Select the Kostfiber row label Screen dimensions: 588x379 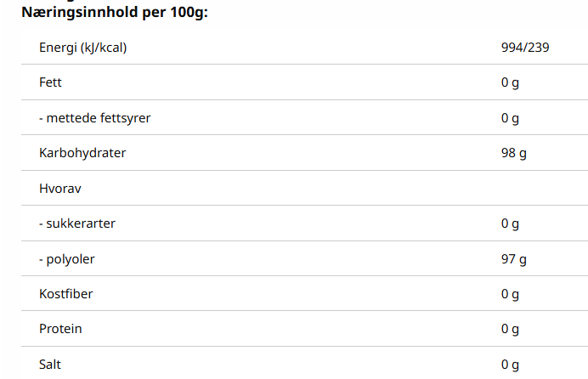(x=66, y=294)
